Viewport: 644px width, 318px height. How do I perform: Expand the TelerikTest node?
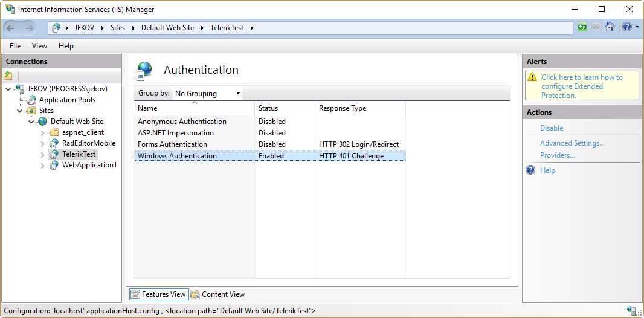(x=43, y=155)
